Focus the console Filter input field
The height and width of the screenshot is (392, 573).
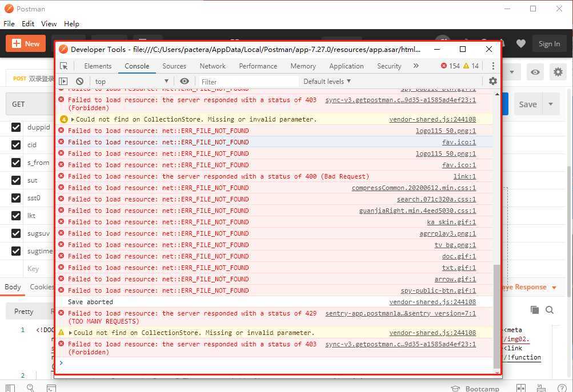249,82
